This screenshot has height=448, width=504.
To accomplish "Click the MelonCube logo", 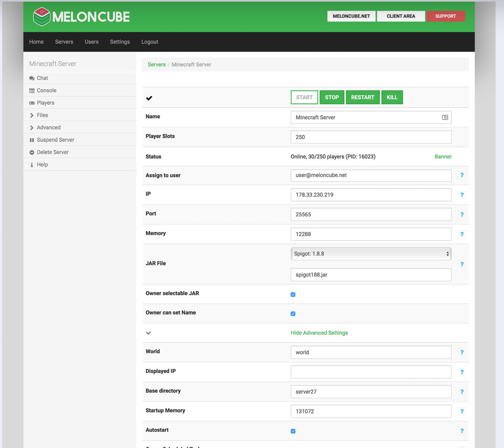I will pos(81,16).
